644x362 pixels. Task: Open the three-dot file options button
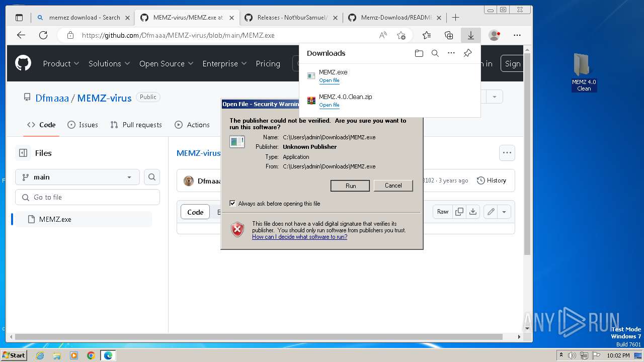coord(507,153)
